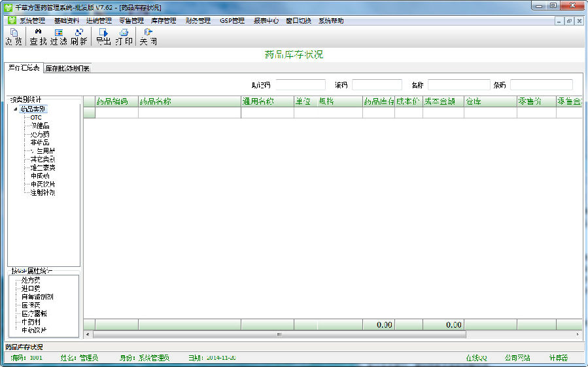Collapse the 药品类别 tree root arrow
Image resolution: width=588 pixels, height=367 pixels.
pos(16,109)
